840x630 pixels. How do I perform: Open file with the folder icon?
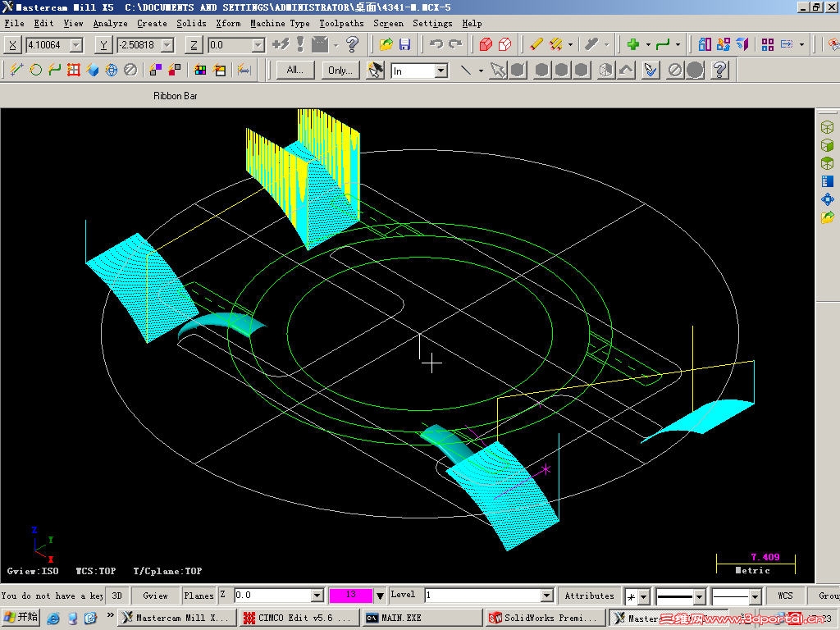pyautogui.click(x=386, y=44)
